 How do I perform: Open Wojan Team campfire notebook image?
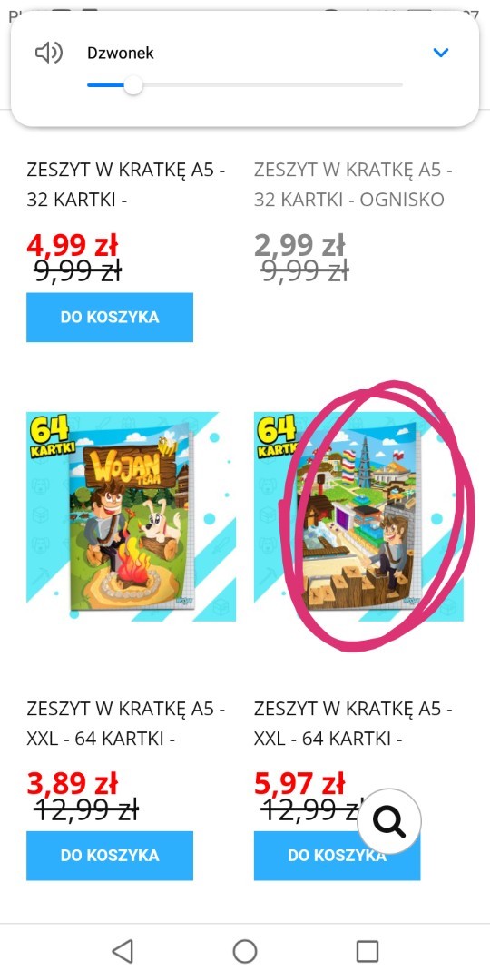point(131,516)
